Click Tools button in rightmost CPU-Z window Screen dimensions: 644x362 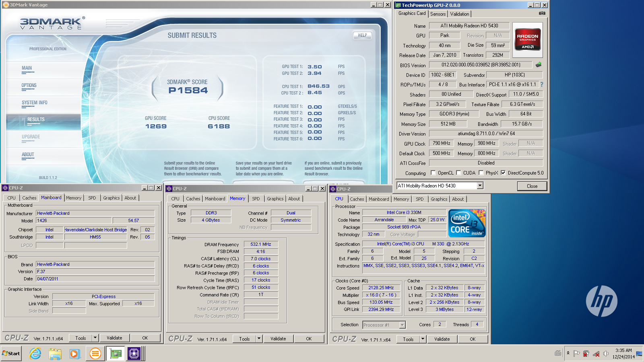tap(408, 339)
